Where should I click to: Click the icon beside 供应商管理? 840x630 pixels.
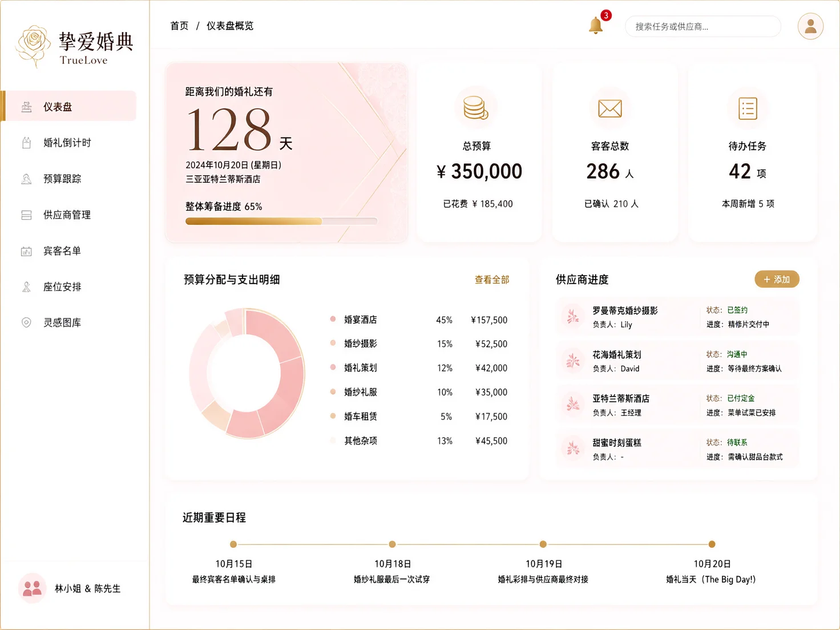coord(26,215)
